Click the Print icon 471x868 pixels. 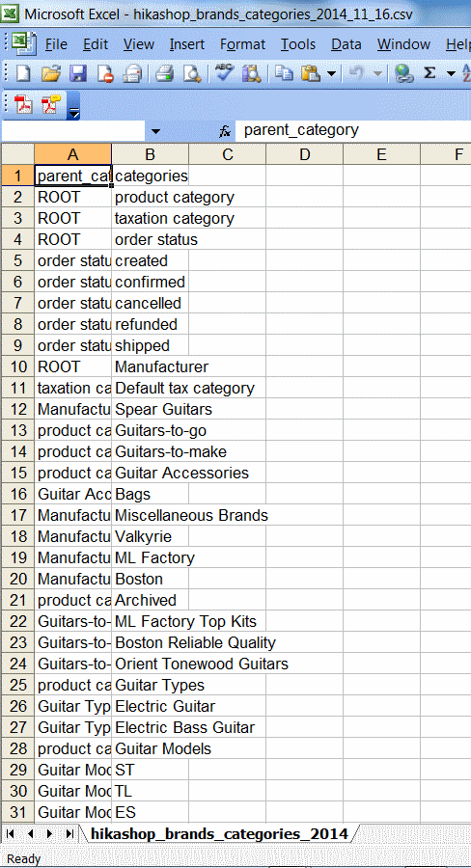165,73
